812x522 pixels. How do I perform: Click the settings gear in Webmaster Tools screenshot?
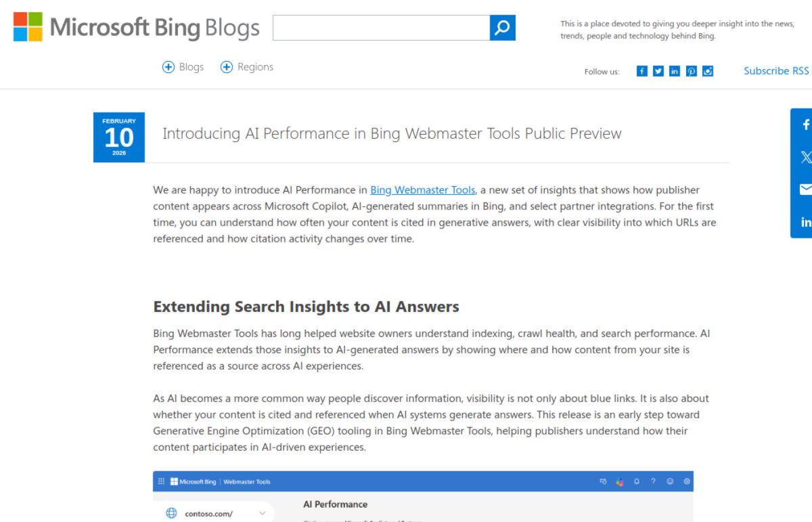[x=687, y=481]
